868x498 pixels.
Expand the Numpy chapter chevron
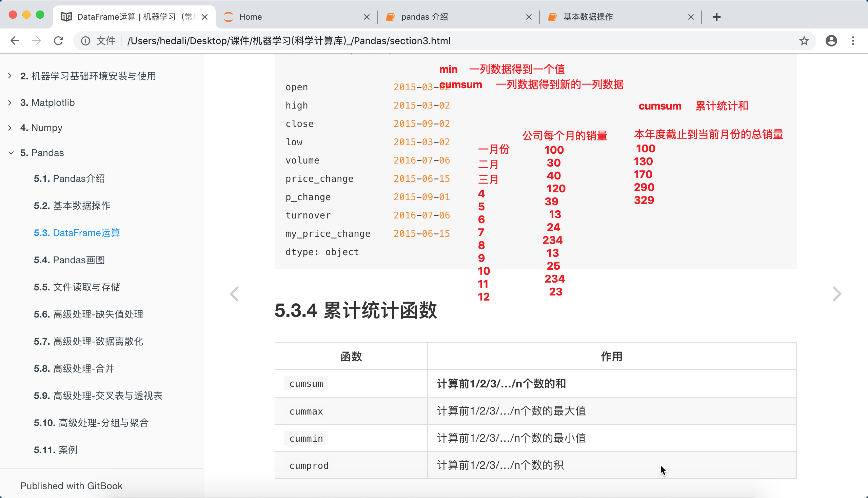(x=10, y=128)
